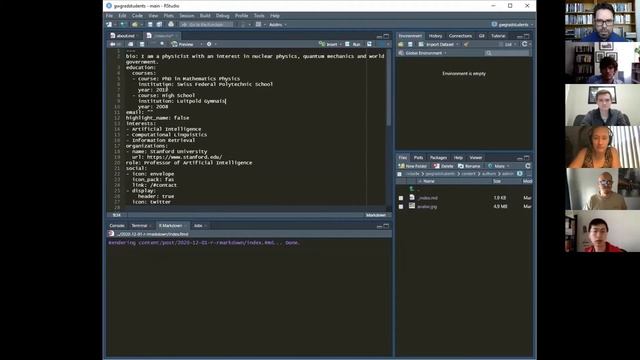Click the Open File folder icon
640x360 pixels.
coord(135,24)
